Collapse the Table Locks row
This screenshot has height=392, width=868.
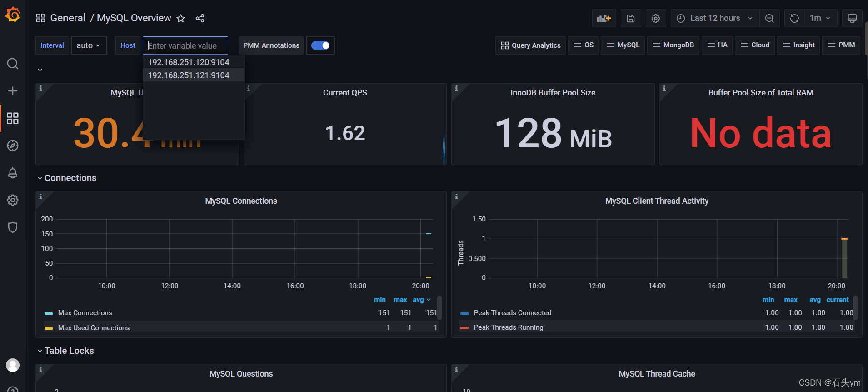pyautogui.click(x=69, y=351)
